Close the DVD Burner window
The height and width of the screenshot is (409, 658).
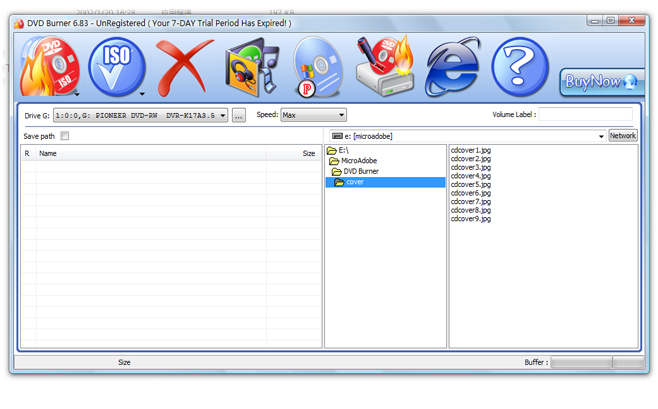click(x=632, y=21)
